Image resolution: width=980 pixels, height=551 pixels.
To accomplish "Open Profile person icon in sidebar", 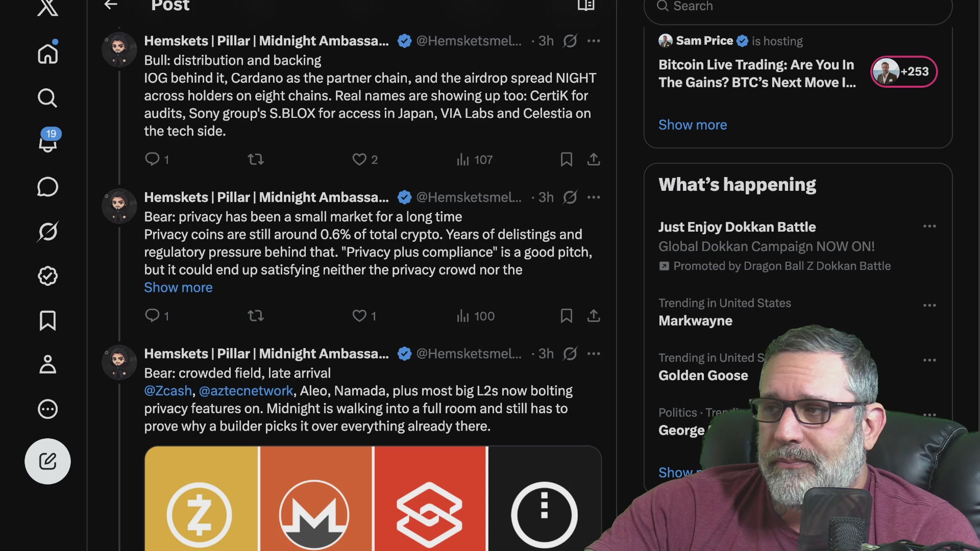I will (47, 364).
